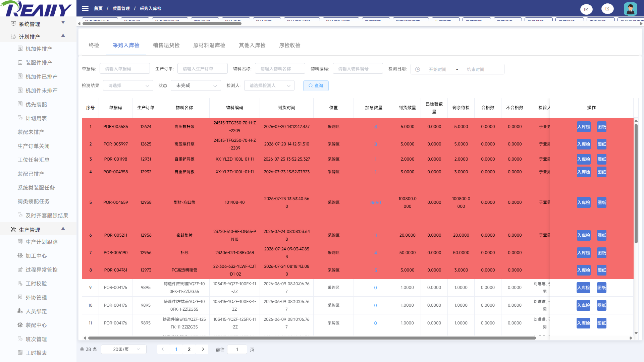Click the 首页 breadcrumb link

click(x=98, y=8)
